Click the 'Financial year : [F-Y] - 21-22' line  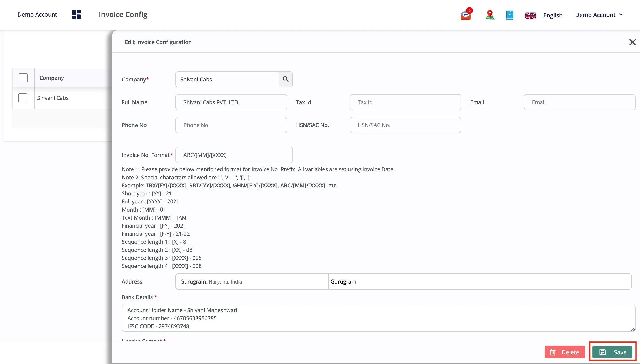(x=156, y=233)
